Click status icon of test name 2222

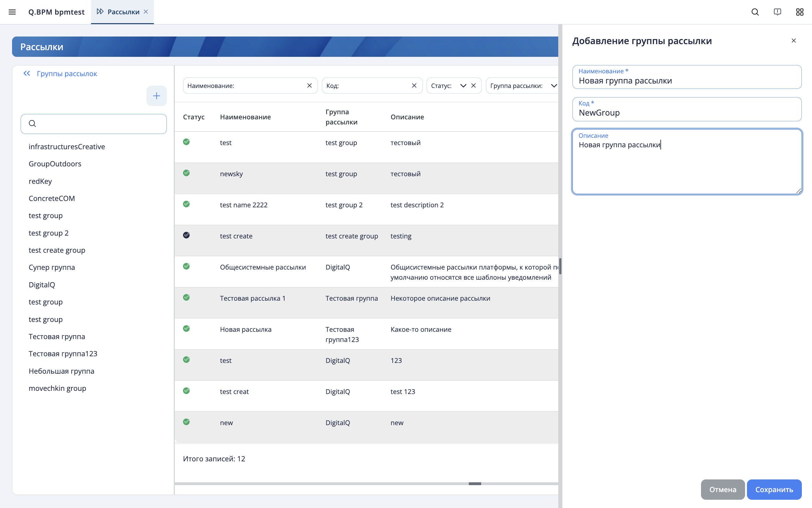[x=187, y=204]
